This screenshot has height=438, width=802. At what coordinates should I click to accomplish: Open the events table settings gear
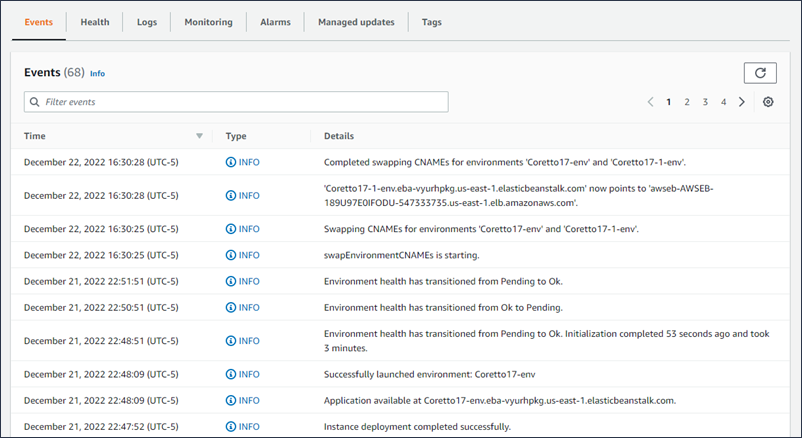(768, 102)
